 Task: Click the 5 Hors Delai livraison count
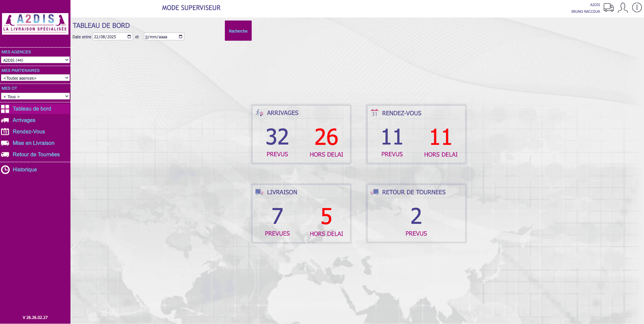coord(326,216)
